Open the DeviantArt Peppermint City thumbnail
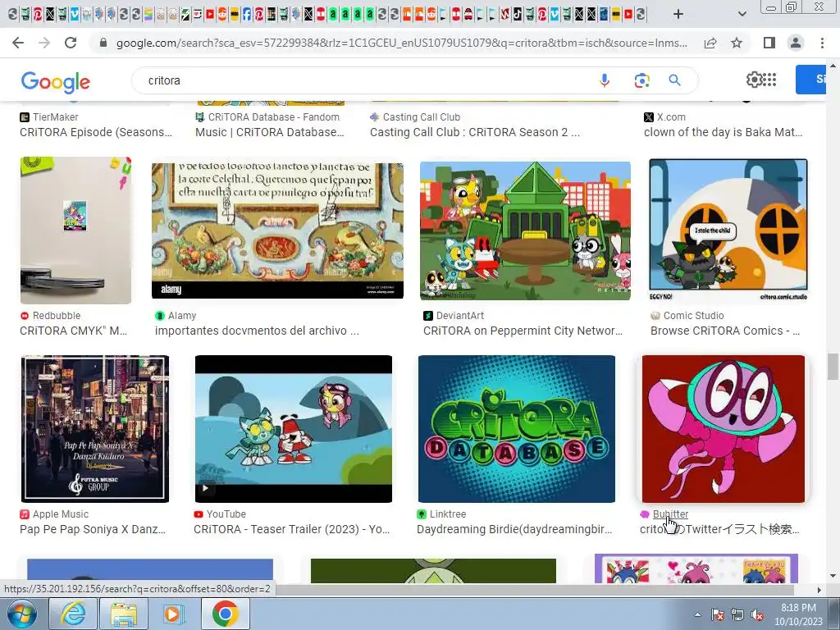 [525, 231]
